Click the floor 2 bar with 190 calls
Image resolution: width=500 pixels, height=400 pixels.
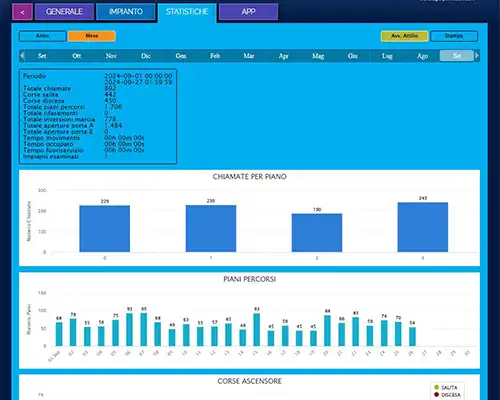pyautogui.click(x=317, y=233)
